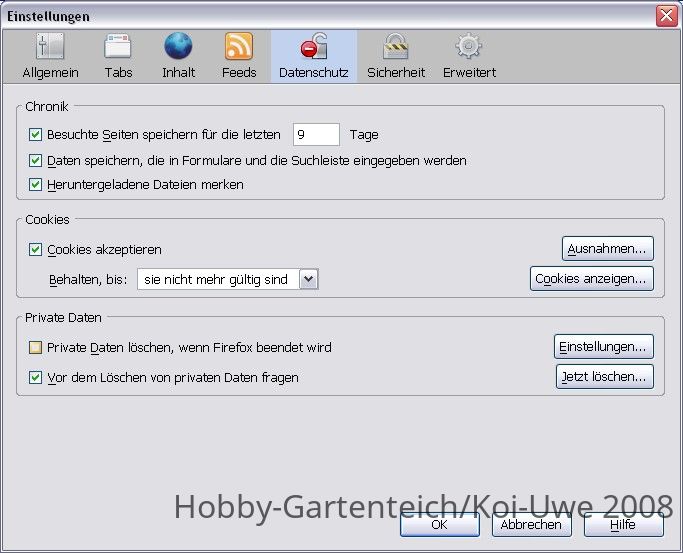Click the days input field showing 9

point(316,135)
